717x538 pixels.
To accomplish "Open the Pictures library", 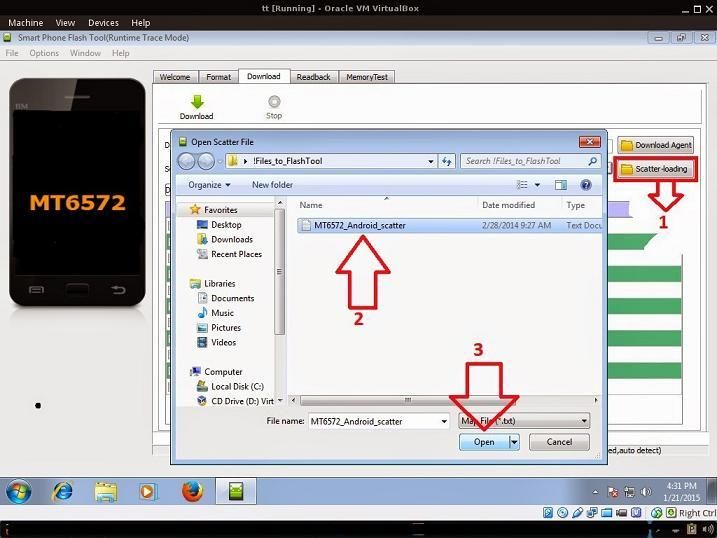I will point(225,327).
